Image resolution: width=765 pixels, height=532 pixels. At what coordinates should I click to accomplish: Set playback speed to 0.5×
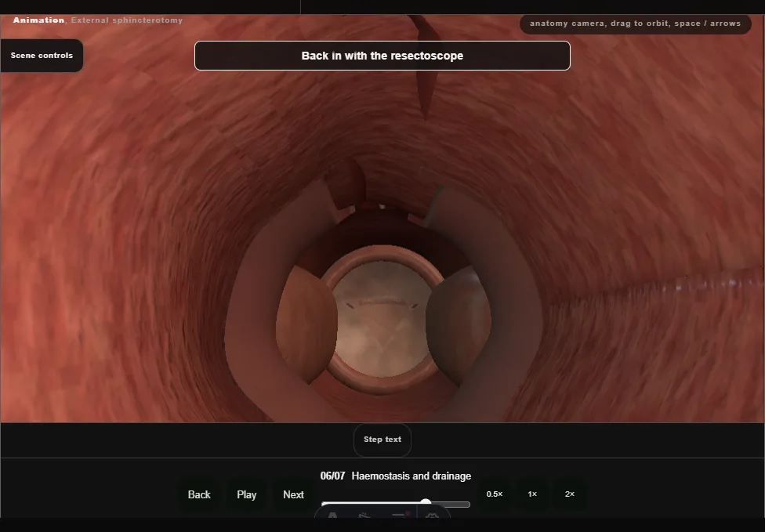pos(495,494)
